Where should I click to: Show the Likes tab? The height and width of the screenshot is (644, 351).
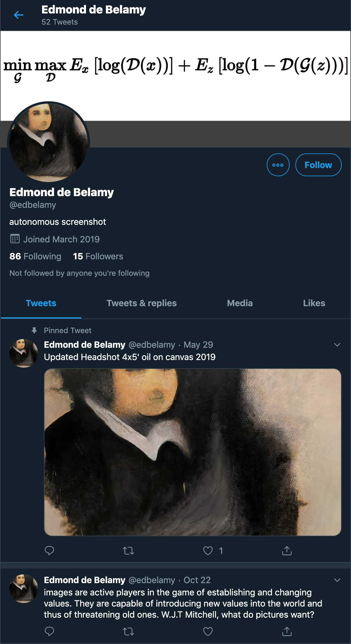click(x=314, y=303)
